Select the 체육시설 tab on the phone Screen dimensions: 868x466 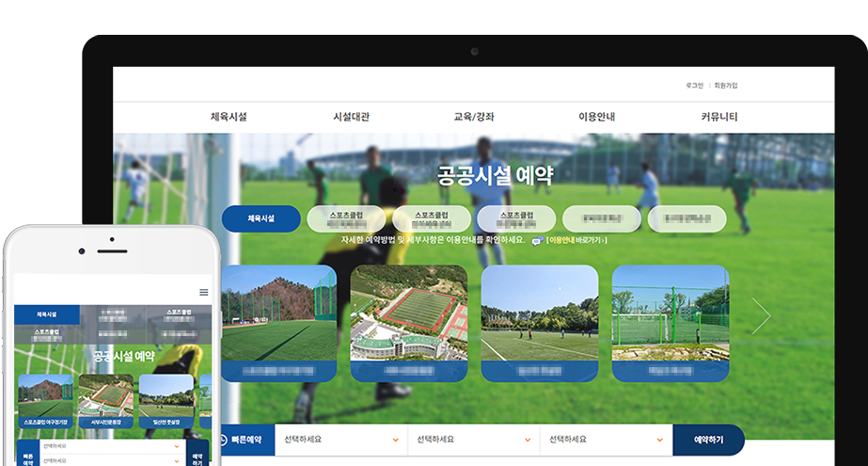(x=47, y=314)
